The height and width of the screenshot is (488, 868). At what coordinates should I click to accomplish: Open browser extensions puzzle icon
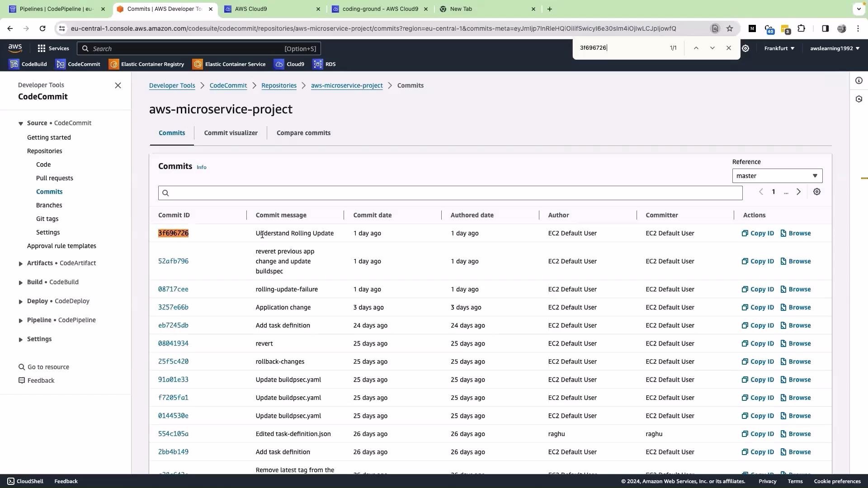[801, 28]
